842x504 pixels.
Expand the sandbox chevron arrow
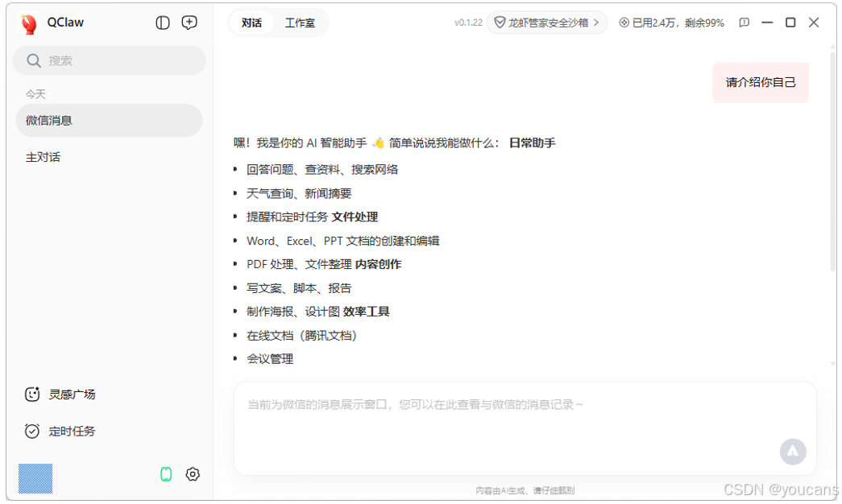pos(596,23)
